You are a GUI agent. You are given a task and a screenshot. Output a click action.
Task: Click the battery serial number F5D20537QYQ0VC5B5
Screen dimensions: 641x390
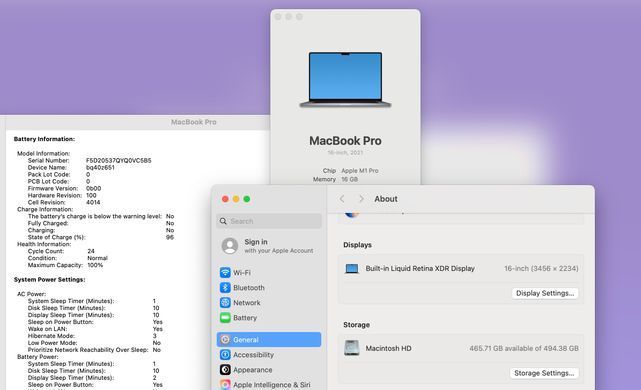tap(119, 160)
